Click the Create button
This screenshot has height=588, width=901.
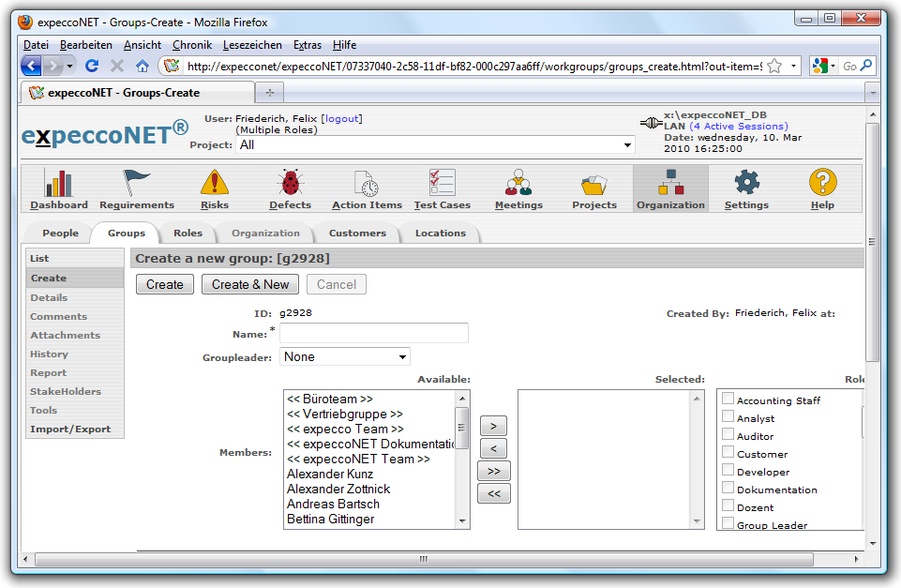164,284
